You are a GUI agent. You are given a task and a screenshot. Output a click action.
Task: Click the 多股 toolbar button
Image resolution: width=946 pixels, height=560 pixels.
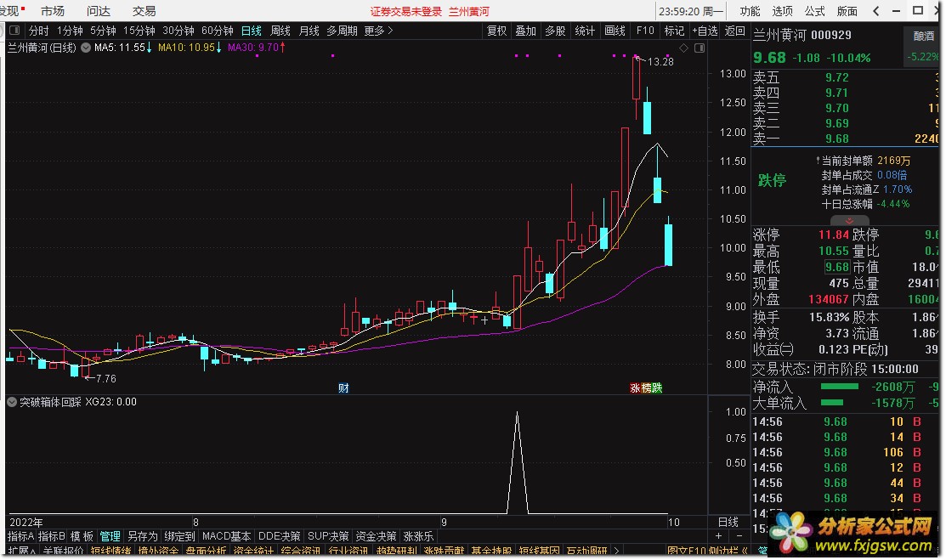(555, 31)
